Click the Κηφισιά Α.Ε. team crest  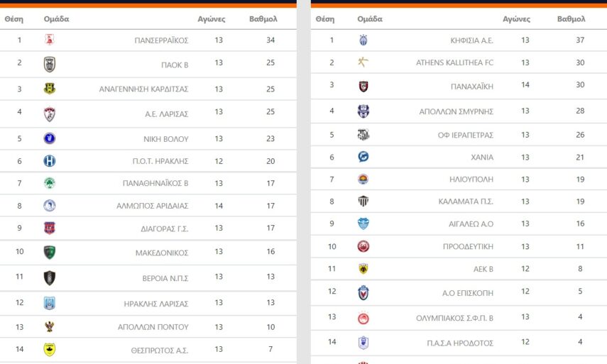pyautogui.click(x=363, y=40)
